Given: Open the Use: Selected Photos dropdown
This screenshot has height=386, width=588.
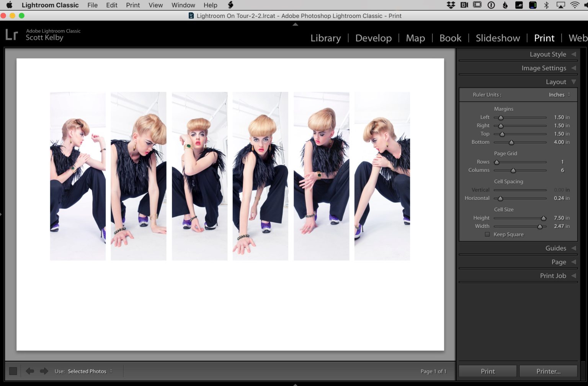Looking at the screenshot, I should tap(87, 371).
